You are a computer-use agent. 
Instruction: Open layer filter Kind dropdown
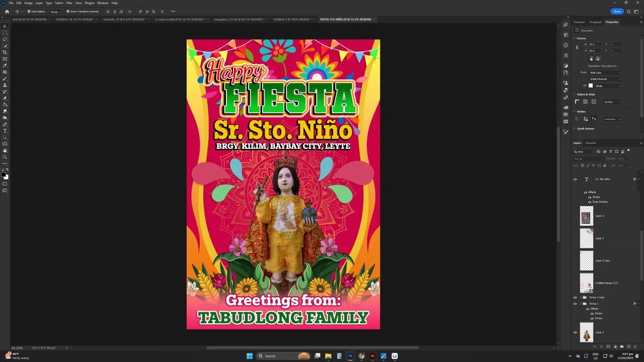pos(583,152)
